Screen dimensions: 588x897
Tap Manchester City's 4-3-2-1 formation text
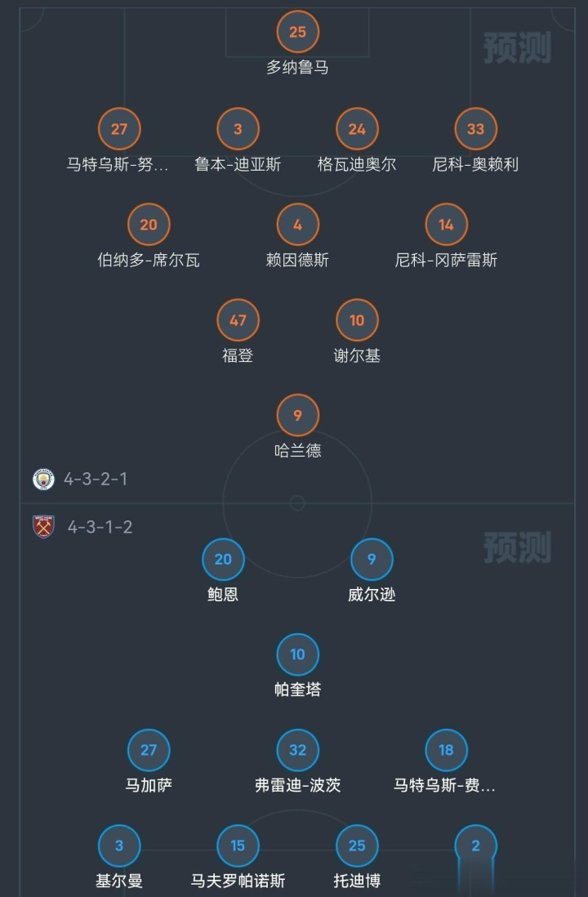(96, 479)
